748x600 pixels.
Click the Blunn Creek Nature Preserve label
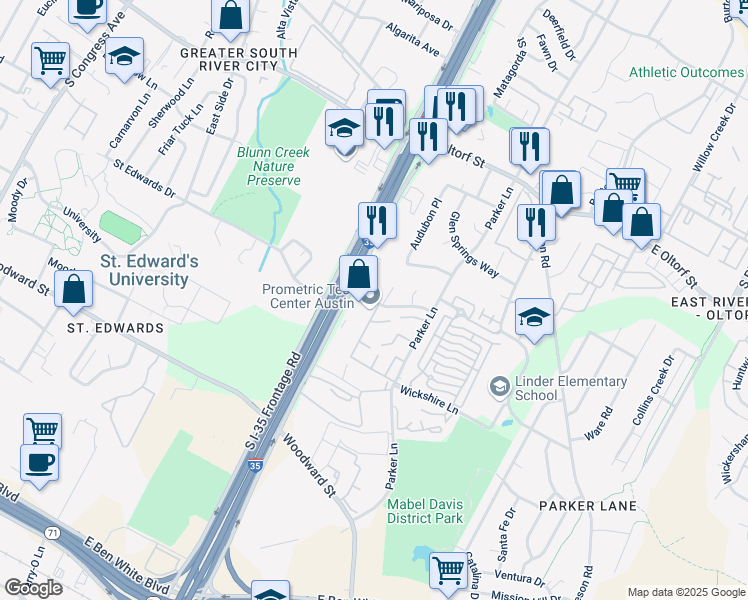(x=273, y=166)
